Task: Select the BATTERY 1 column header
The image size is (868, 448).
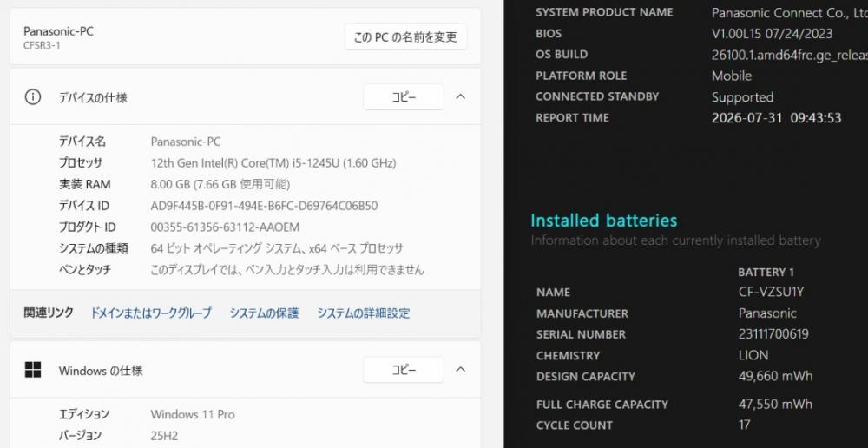Action: pyautogui.click(x=766, y=273)
